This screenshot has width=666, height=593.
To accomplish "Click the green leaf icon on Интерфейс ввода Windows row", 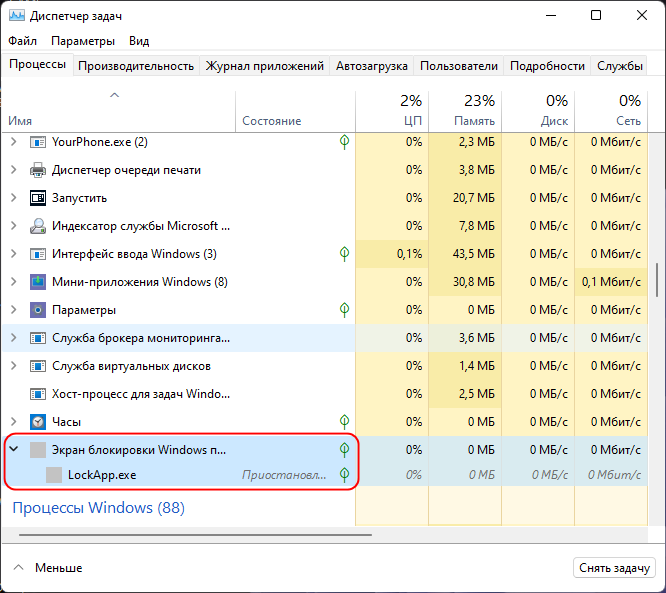I will tap(344, 254).
